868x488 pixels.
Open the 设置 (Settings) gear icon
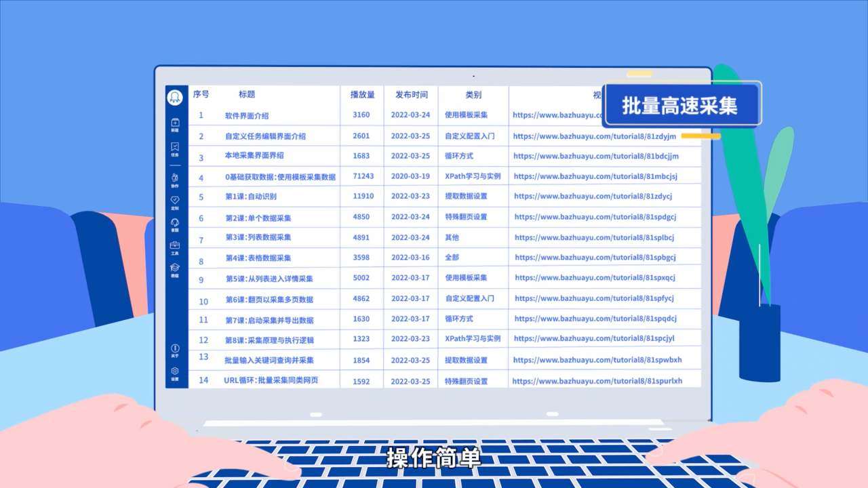point(175,371)
